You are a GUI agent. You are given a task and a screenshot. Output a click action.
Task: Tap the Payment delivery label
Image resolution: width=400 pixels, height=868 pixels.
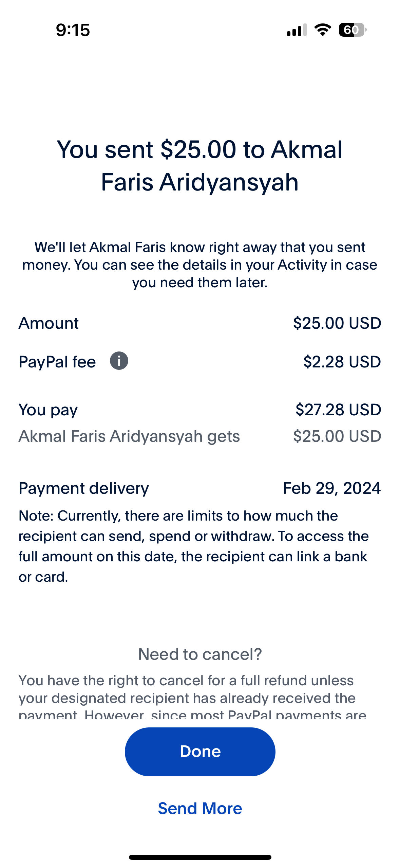click(84, 488)
